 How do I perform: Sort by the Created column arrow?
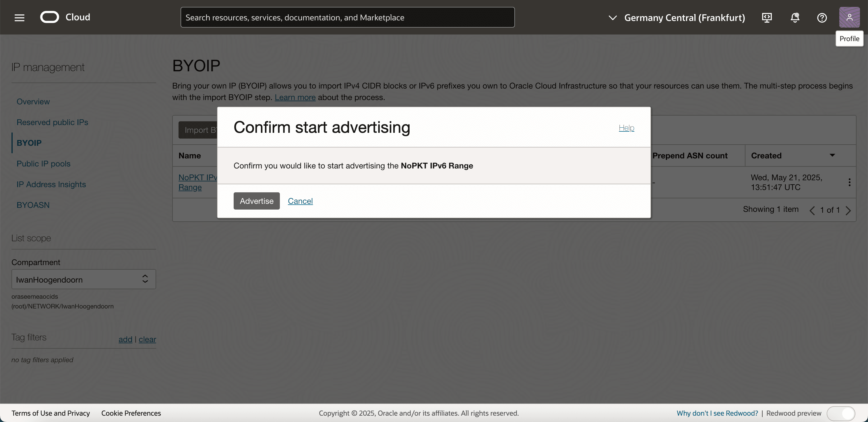point(832,155)
